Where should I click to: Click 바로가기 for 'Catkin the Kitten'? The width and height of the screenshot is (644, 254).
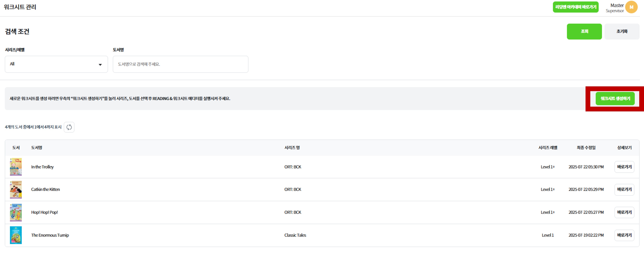(624, 189)
